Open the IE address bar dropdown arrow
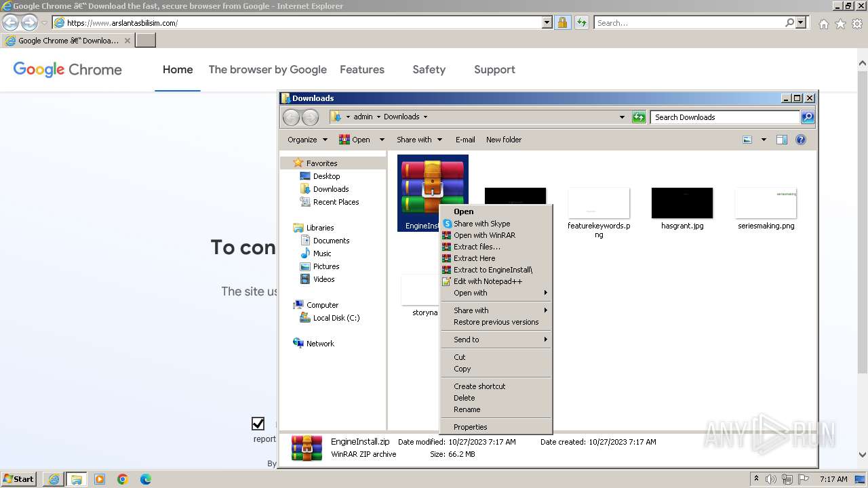 pos(547,22)
